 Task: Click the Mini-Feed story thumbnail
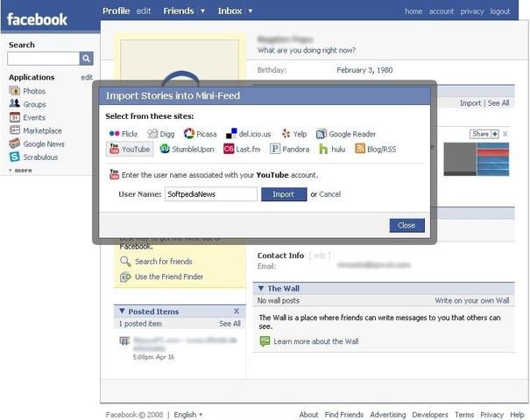[x=477, y=159]
